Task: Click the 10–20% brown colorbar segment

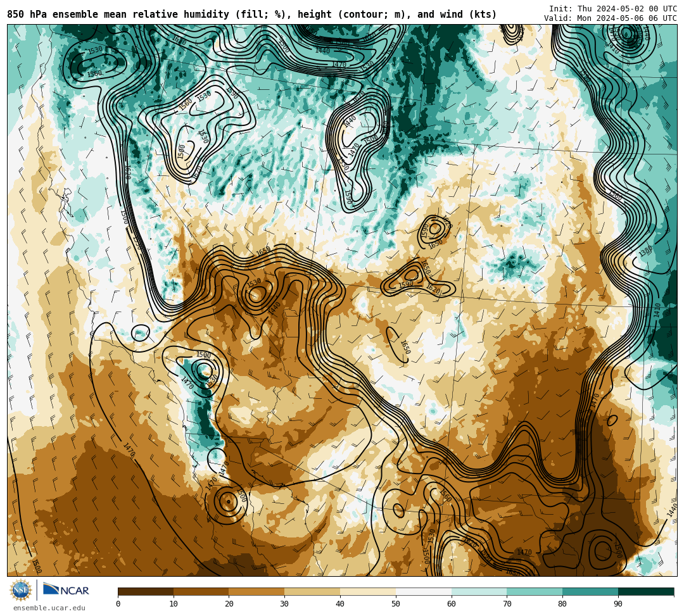Action: click(x=201, y=591)
